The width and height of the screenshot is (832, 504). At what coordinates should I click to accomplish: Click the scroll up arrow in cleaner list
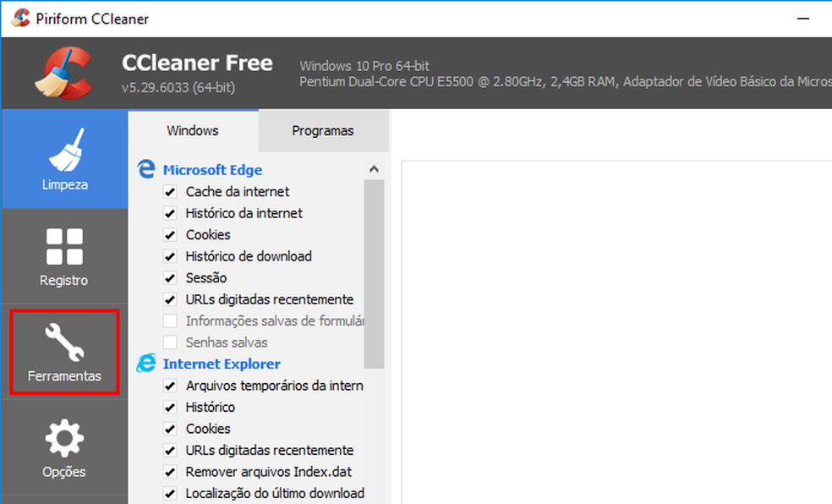(x=374, y=169)
